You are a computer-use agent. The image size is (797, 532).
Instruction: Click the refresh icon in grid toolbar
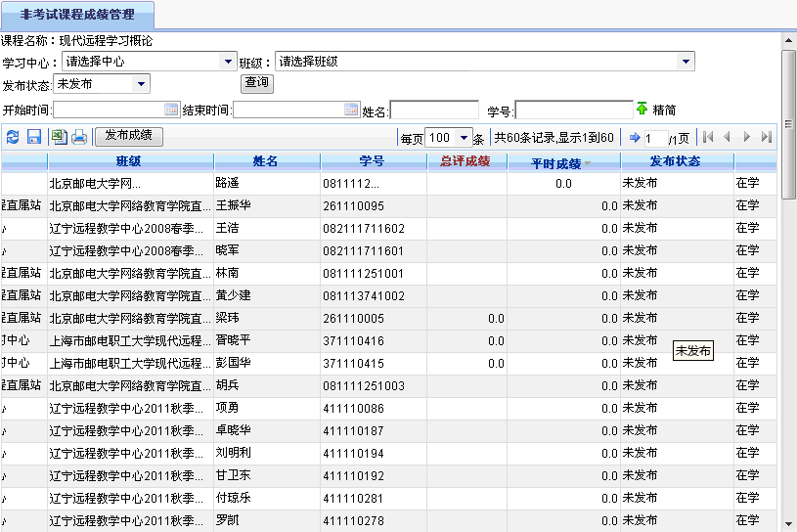point(13,137)
